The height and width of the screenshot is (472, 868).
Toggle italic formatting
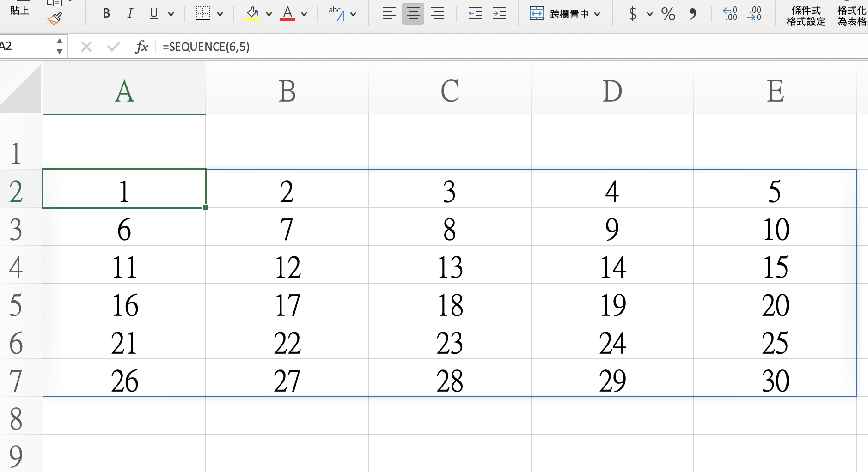(x=130, y=14)
